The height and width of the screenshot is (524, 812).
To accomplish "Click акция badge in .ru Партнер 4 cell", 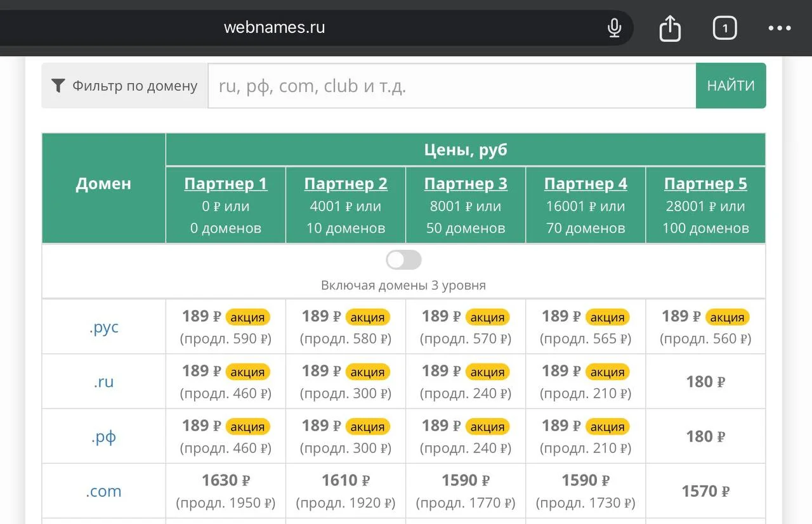I will coord(607,372).
